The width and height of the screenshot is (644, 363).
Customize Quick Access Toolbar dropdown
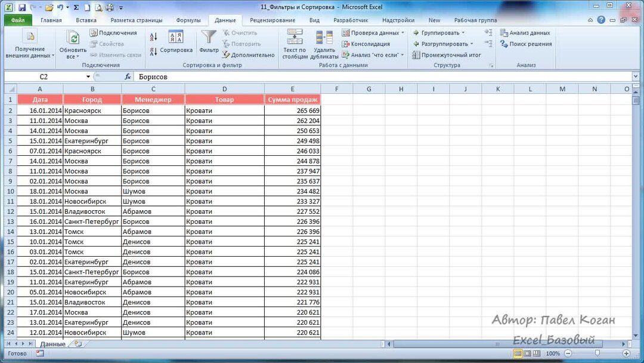point(120,8)
